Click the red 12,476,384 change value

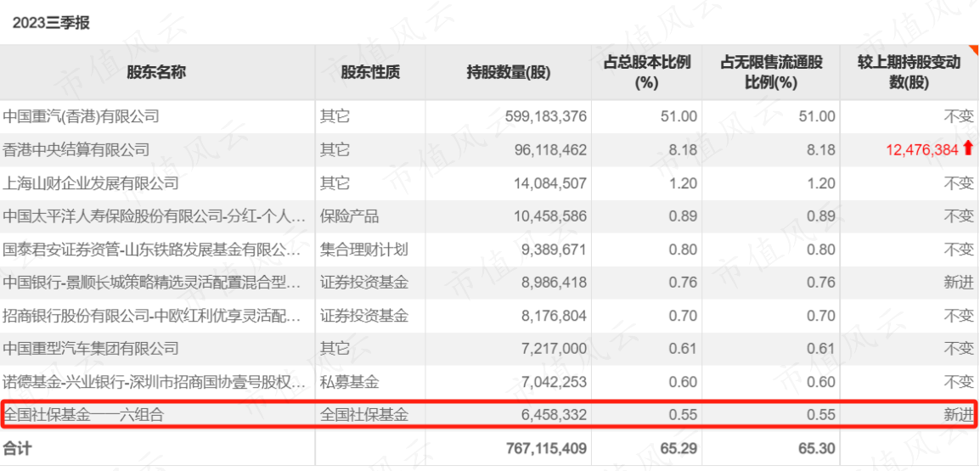922,149
